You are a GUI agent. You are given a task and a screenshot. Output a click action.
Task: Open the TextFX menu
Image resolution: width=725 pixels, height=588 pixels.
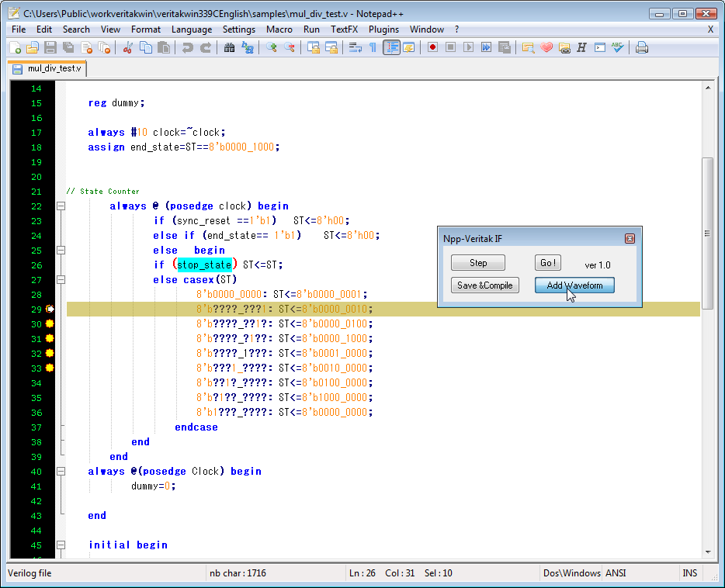click(344, 29)
